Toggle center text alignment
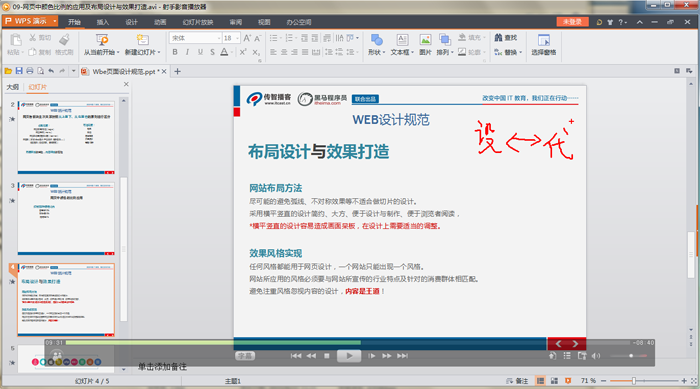Viewport: 700px width, 389px height. pyautogui.click(x=284, y=52)
